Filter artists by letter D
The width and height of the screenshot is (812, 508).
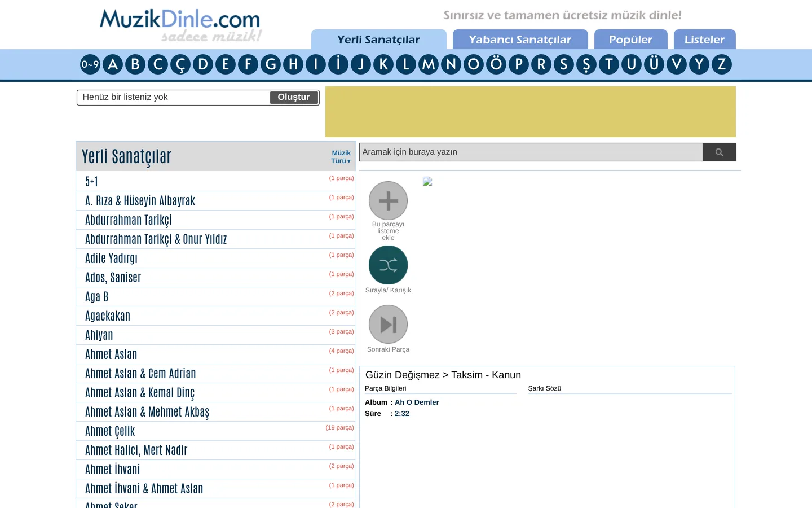[x=203, y=64]
